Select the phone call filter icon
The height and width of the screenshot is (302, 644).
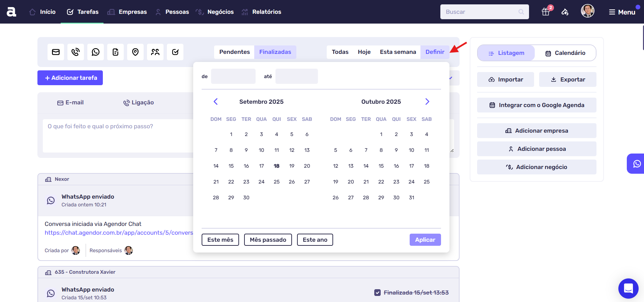[x=76, y=52]
